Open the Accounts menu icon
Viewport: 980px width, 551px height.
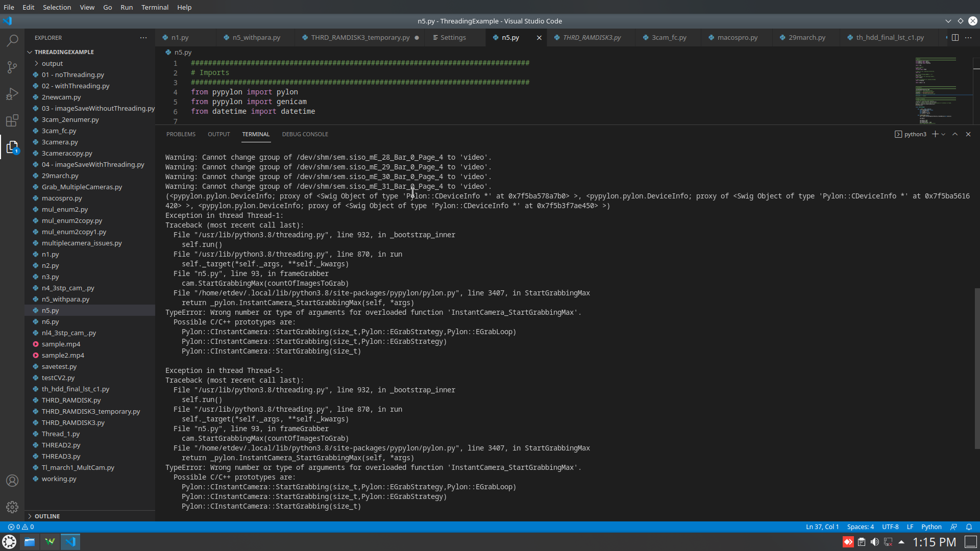[12, 481]
